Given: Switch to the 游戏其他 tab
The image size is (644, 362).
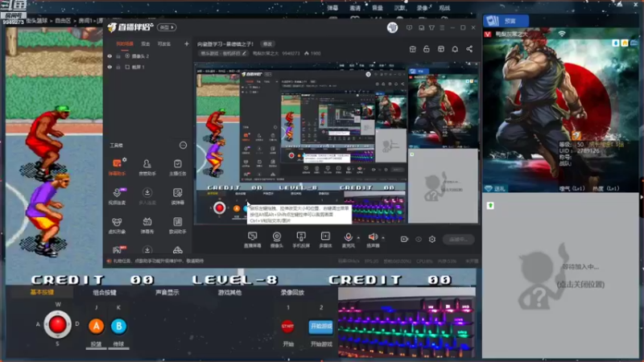Looking at the screenshot, I should point(229,292).
